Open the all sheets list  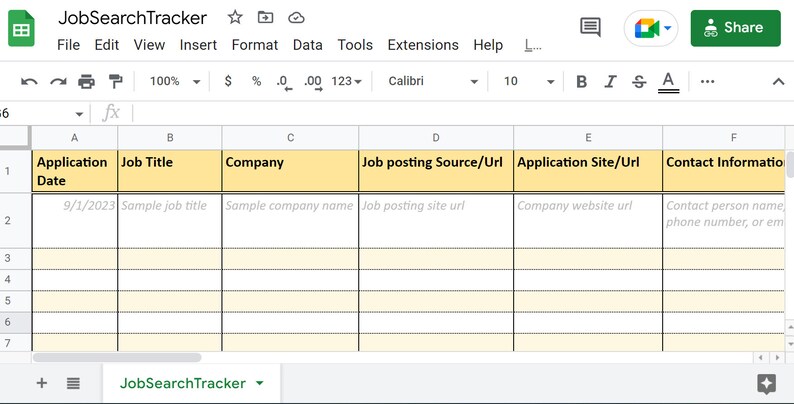click(x=73, y=383)
